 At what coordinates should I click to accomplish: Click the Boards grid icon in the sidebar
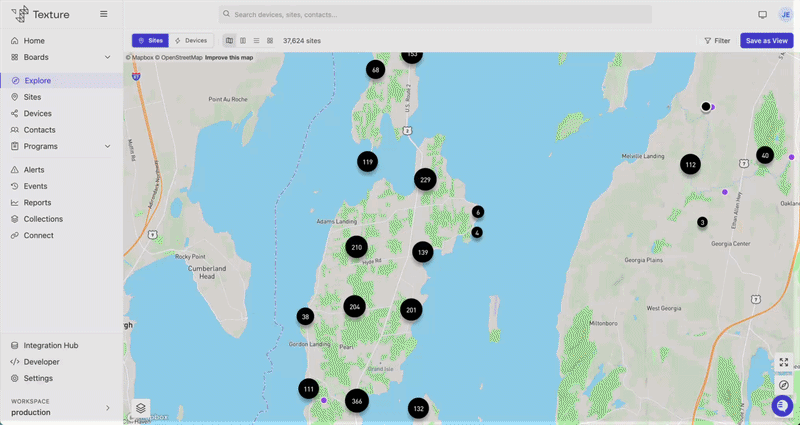point(15,57)
